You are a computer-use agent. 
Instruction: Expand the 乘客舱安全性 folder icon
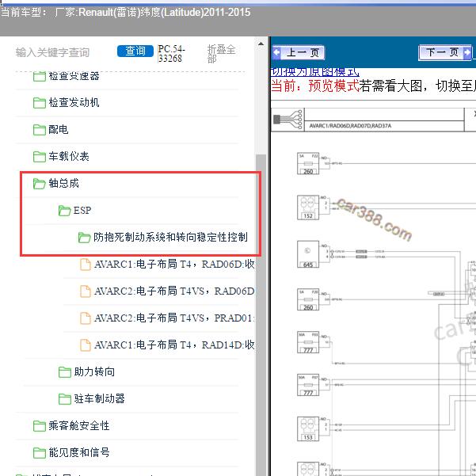click(39, 425)
